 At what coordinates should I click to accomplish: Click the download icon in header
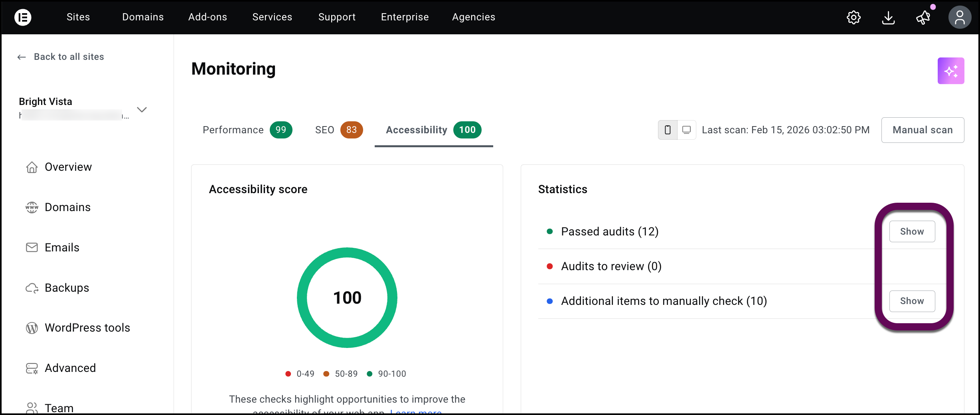click(x=888, y=18)
